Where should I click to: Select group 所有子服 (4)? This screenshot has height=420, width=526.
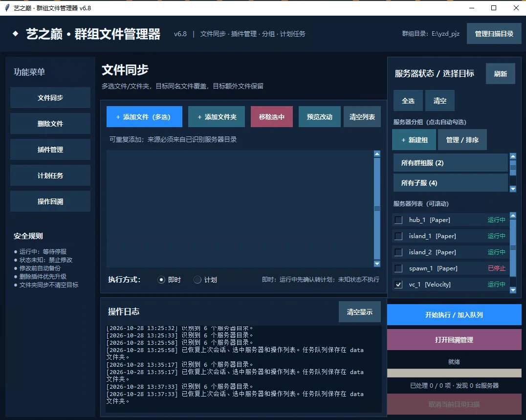[451, 182]
